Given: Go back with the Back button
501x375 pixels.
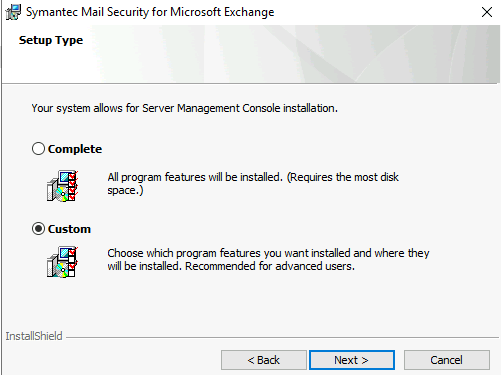Looking at the screenshot, I should pyautogui.click(x=264, y=360).
